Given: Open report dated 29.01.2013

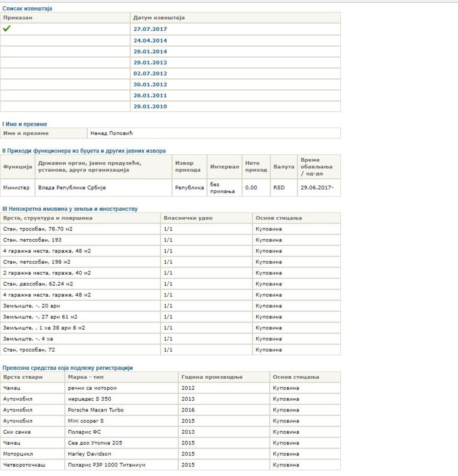Looking at the screenshot, I should tap(150, 62).
